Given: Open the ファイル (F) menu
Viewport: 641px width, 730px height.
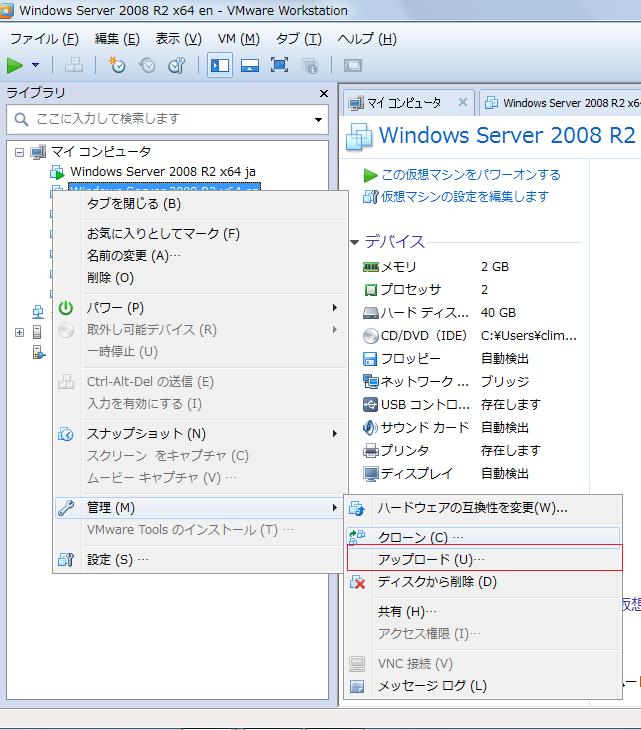Looking at the screenshot, I should pos(44,39).
